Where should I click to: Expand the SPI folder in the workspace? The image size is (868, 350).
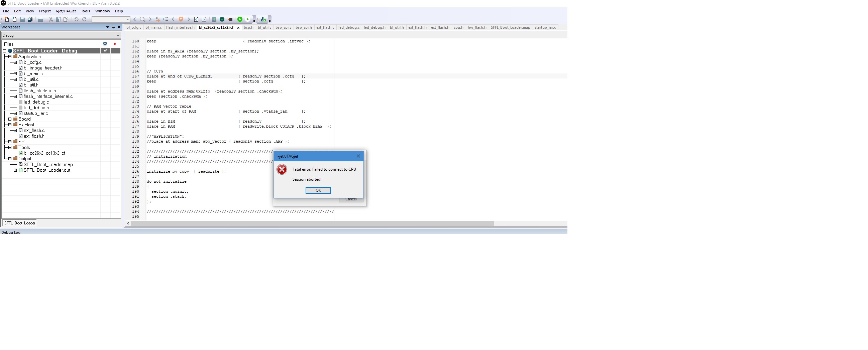point(9,142)
